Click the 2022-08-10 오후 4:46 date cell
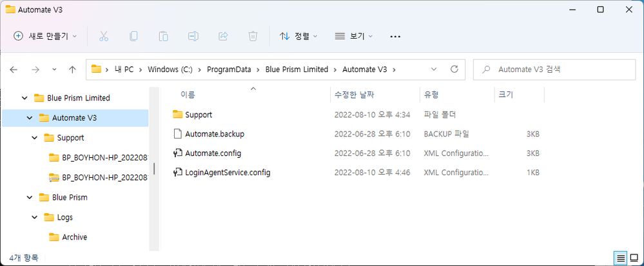 372,173
